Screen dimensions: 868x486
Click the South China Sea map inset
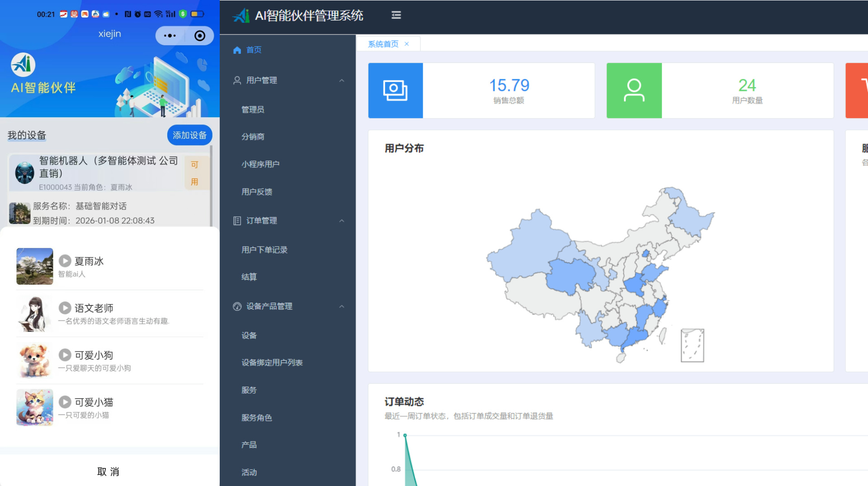pos(693,345)
